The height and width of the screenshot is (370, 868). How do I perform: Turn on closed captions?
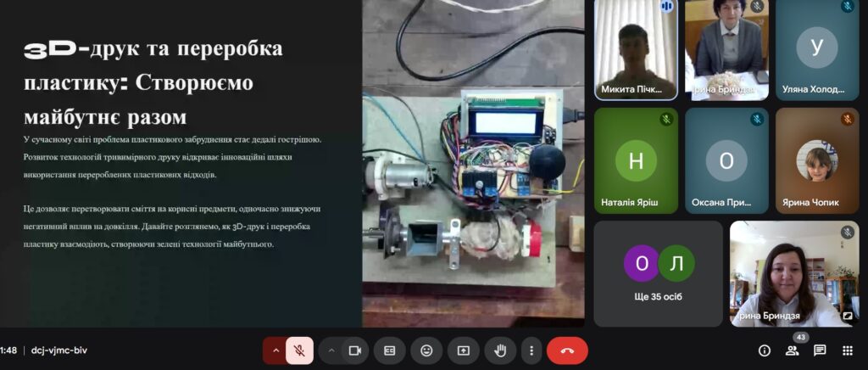(390, 350)
